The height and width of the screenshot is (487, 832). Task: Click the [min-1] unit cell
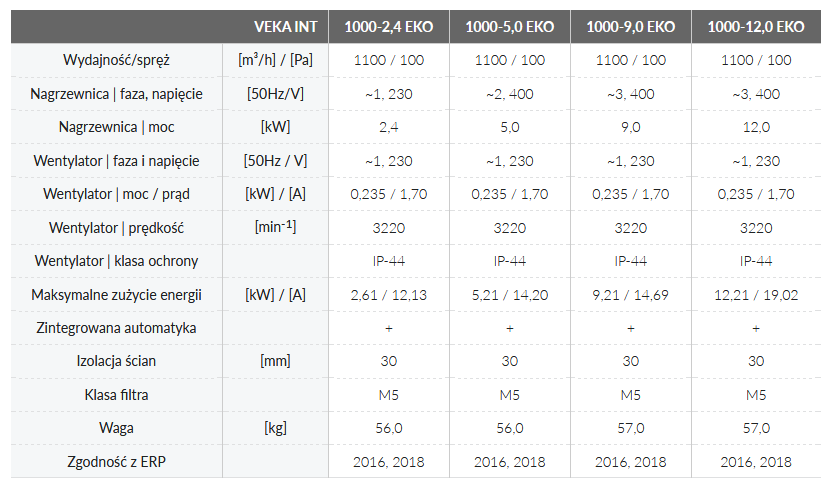click(275, 227)
